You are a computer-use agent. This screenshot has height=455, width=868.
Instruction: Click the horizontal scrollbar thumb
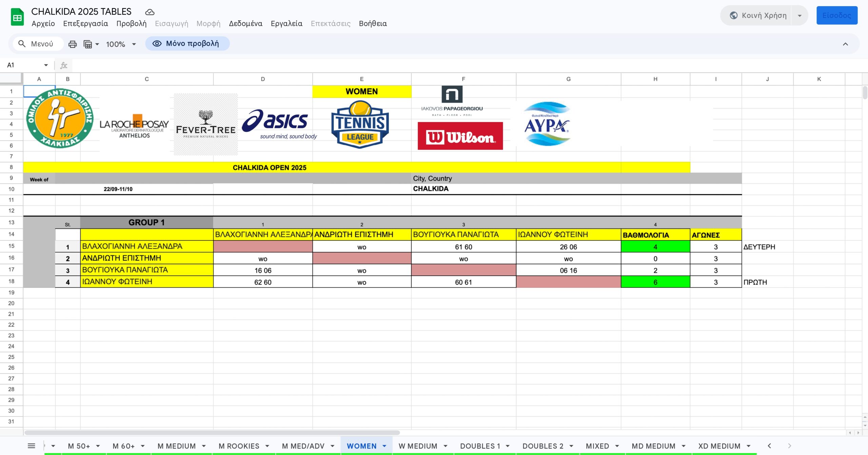point(212,433)
